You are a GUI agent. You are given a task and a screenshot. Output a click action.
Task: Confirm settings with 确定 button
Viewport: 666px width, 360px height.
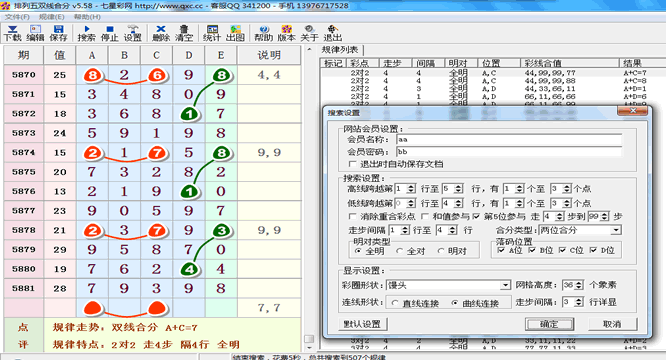549,324
